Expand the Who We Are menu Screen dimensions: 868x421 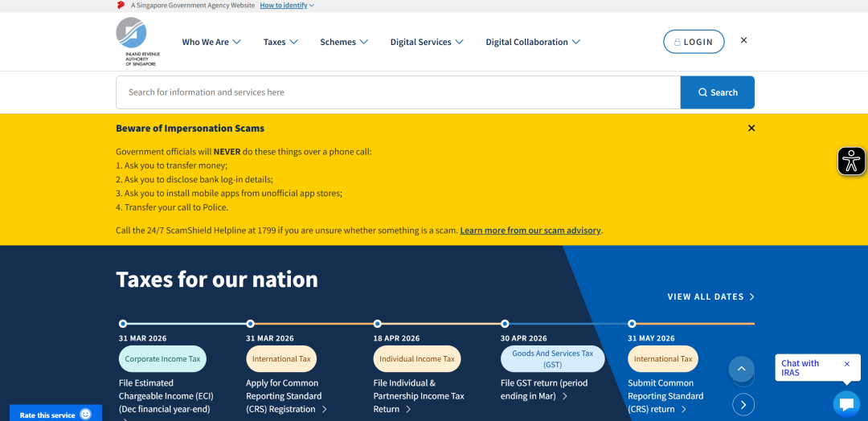point(211,42)
